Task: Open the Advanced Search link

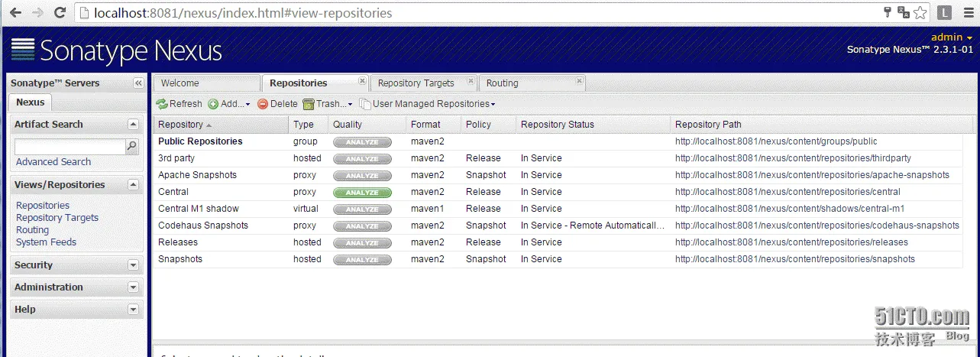Action: [53, 162]
